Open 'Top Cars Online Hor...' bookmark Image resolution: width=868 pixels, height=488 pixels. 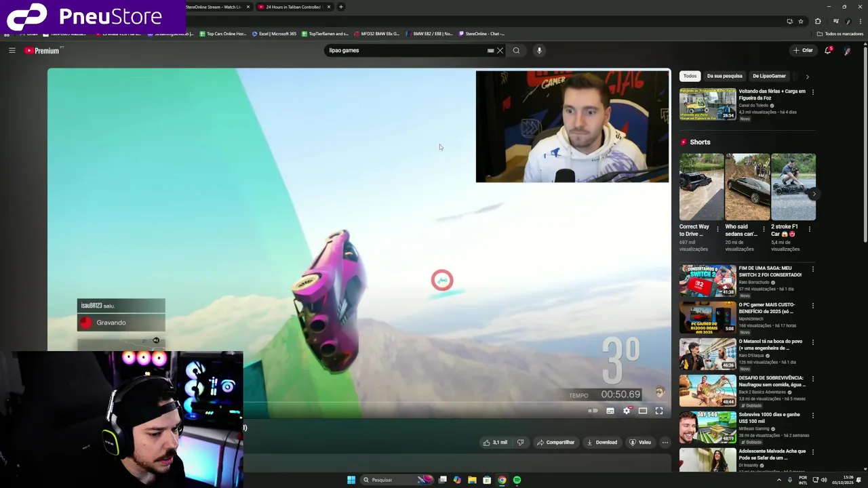click(x=222, y=33)
